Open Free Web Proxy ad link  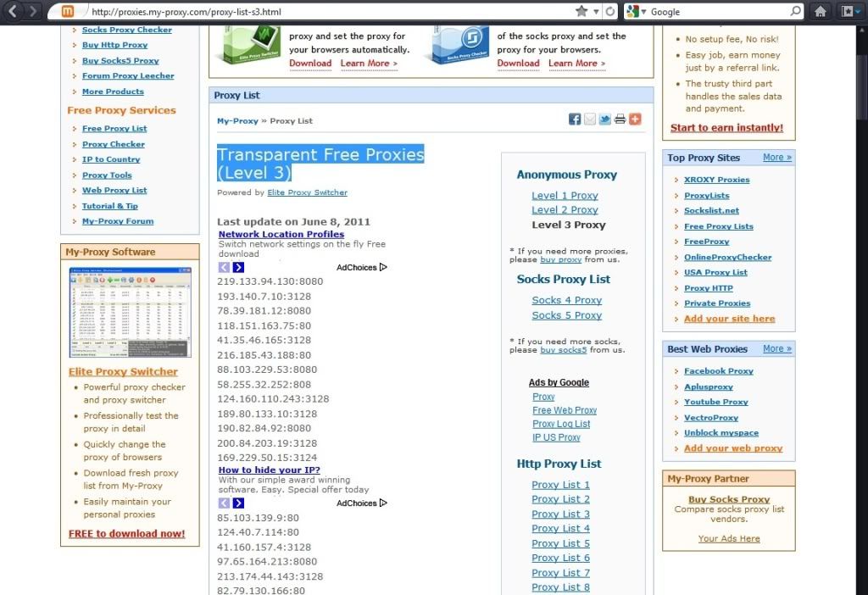(x=565, y=410)
